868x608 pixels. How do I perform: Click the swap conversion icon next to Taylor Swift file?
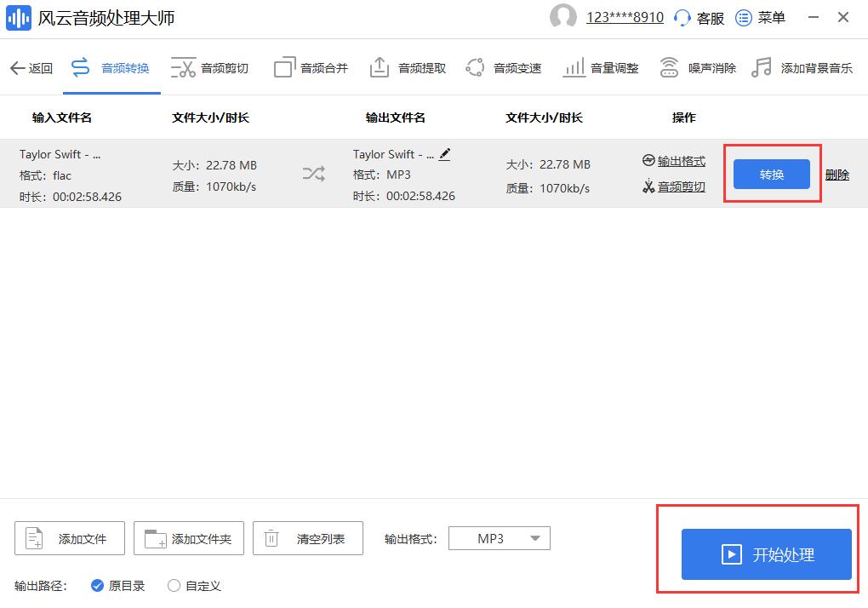point(314,172)
